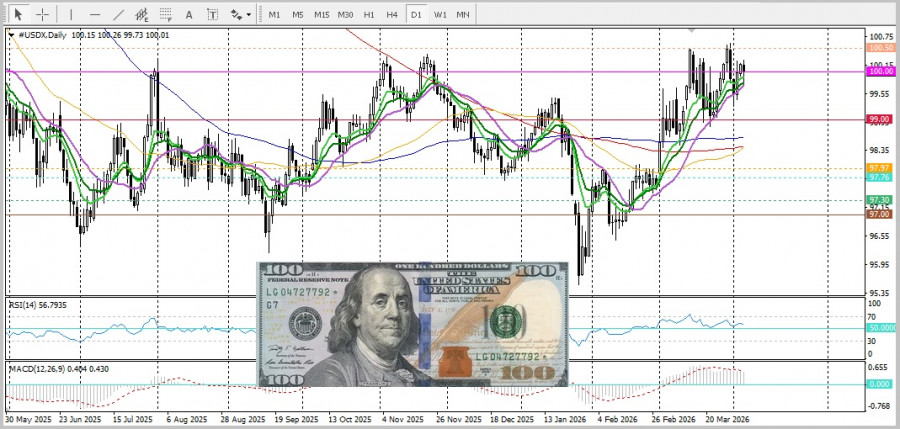Image resolution: width=900 pixels, height=429 pixels.
Task: Draw a vertical line tool
Action: [71, 14]
